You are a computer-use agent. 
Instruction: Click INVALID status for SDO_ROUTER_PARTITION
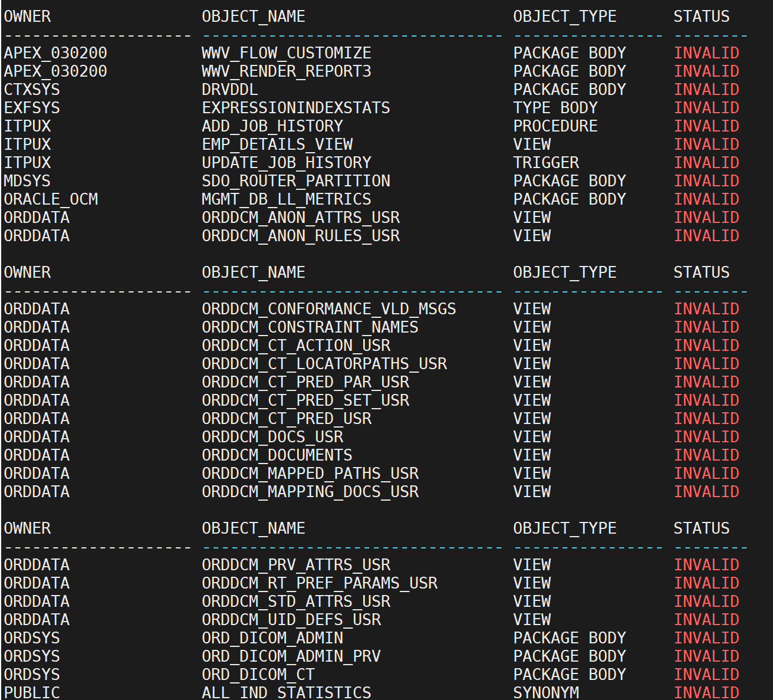pos(706,181)
